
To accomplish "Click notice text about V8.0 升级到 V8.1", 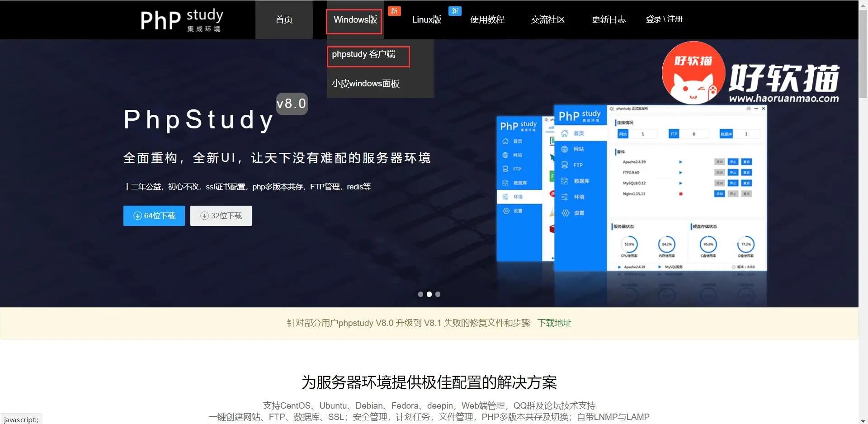I will [x=408, y=323].
